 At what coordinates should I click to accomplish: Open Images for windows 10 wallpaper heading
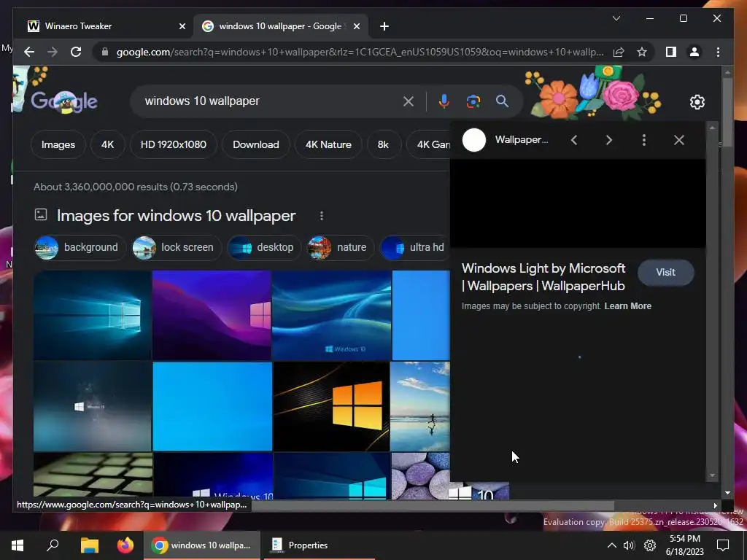[x=177, y=216]
